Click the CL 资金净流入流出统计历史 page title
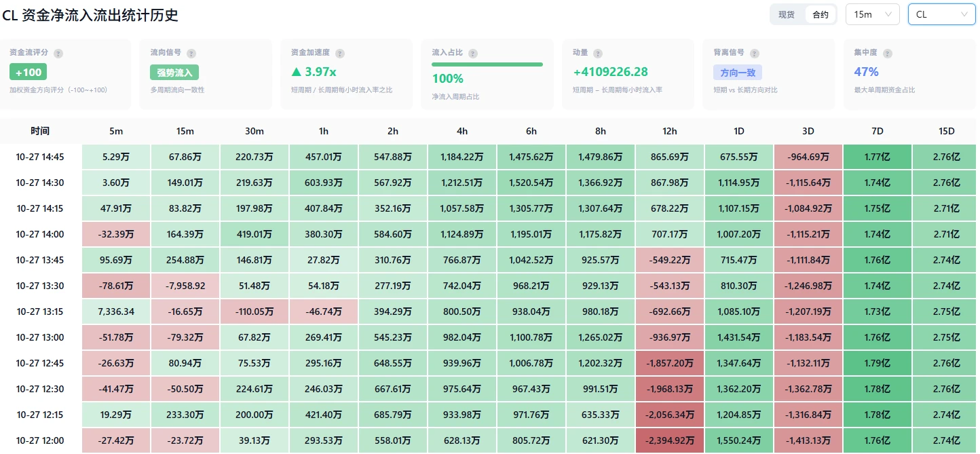The image size is (980, 454). coord(90,14)
